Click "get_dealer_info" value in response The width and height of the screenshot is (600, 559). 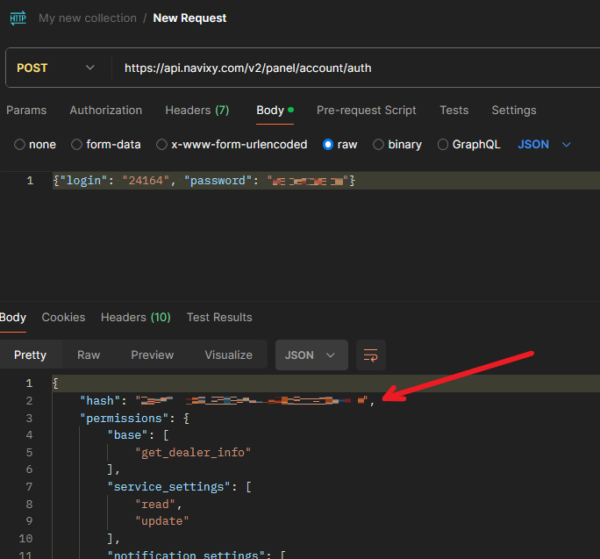pos(193,453)
